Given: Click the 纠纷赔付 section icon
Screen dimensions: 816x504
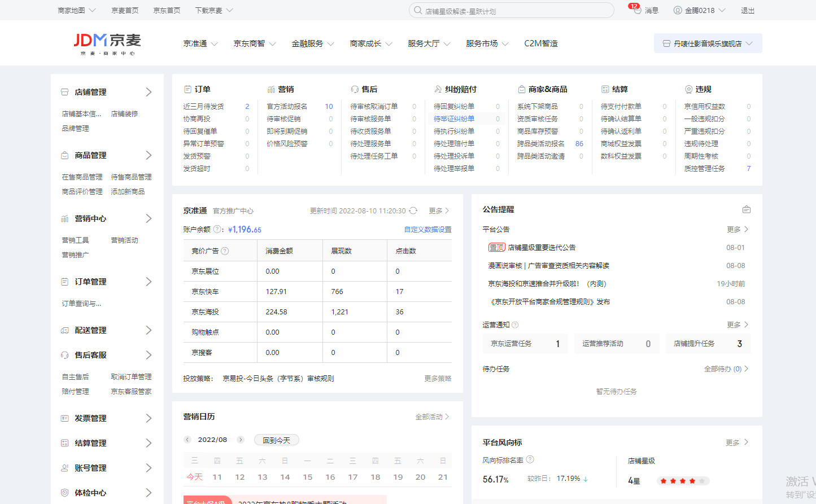Looking at the screenshot, I should (x=438, y=89).
